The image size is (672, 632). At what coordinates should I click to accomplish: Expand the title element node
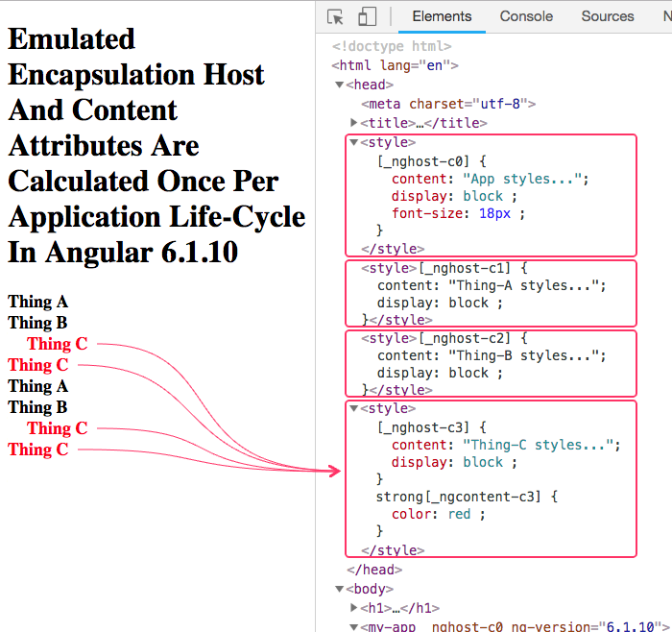(x=354, y=123)
